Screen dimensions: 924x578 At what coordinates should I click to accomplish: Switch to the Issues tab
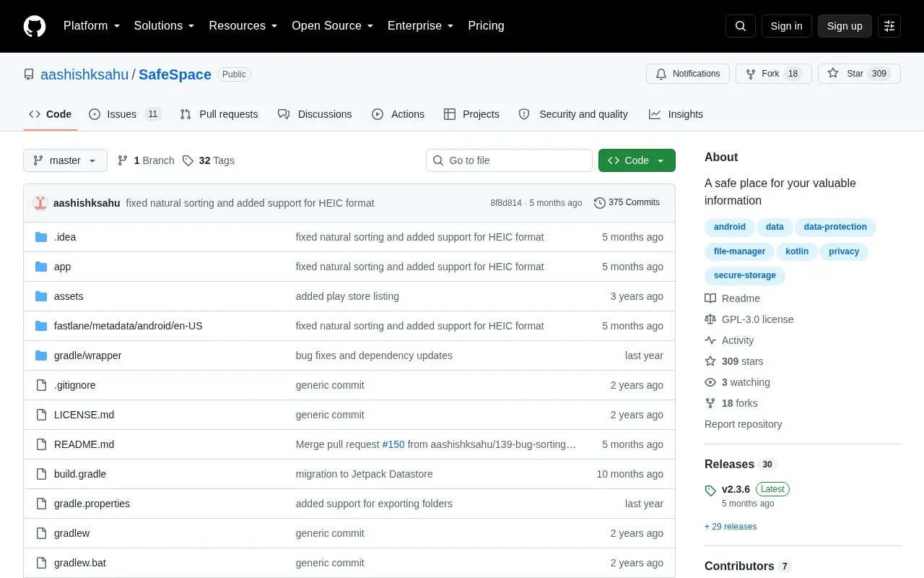(x=125, y=114)
